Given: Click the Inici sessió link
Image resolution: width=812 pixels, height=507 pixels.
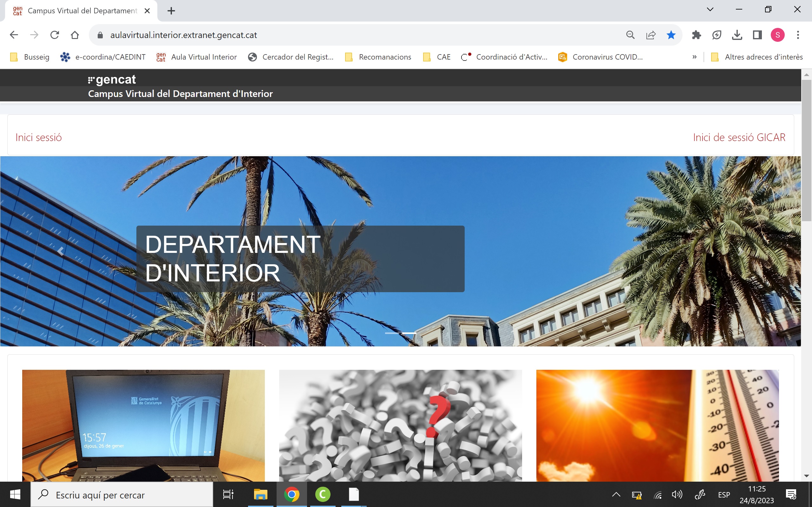Looking at the screenshot, I should (x=39, y=138).
